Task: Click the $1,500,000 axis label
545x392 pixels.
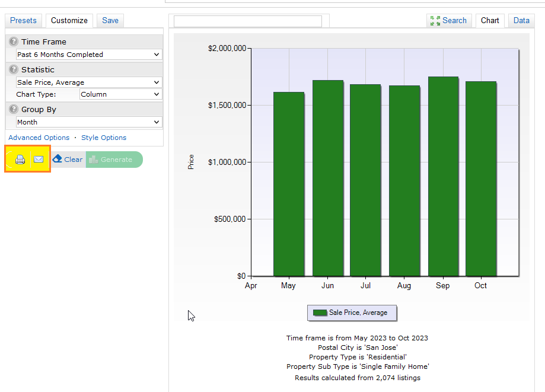Action: coord(227,106)
